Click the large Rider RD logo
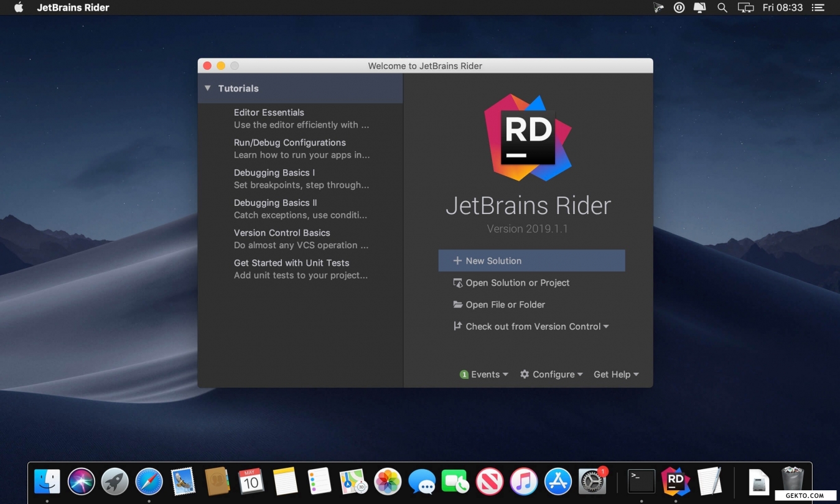This screenshot has height=504, width=840. (528, 138)
